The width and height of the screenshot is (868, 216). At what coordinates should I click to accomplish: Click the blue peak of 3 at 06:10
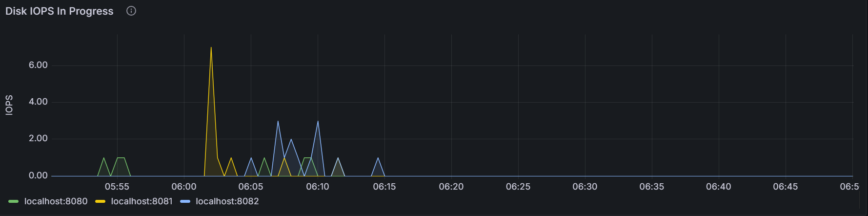[x=318, y=121]
